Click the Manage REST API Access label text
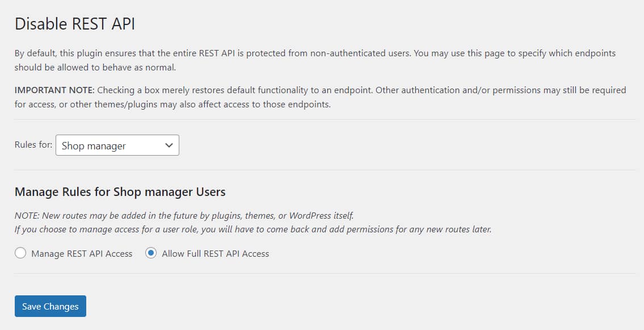644x330 pixels. pyautogui.click(x=83, y=253)
